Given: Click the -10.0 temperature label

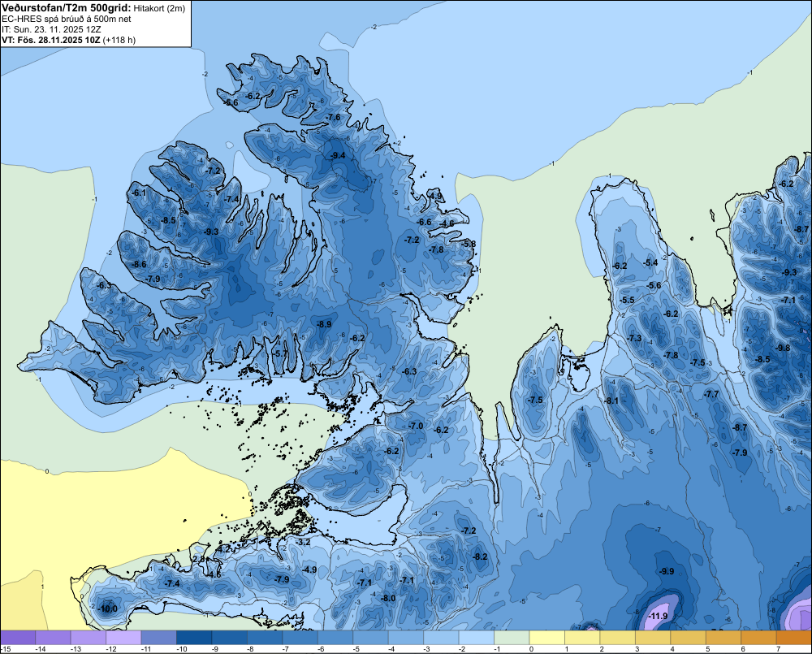Looking at the screenshot, I should pyautogui.click(x=108, y=609).
